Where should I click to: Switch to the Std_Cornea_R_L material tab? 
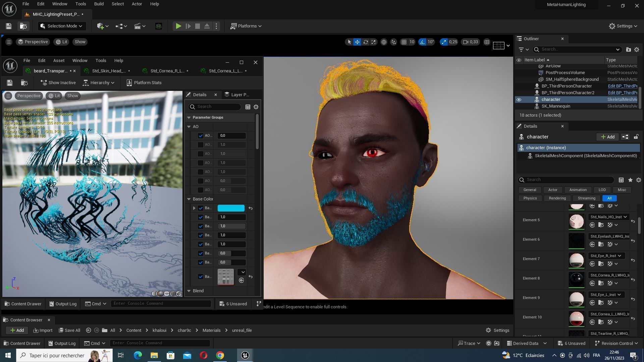coord(167,71)
